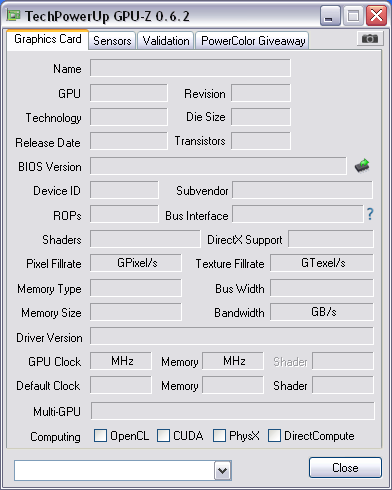Click the Texture Fillrate GTexel/s field
The width and height of the screenshot is (392, 490).
322,263
